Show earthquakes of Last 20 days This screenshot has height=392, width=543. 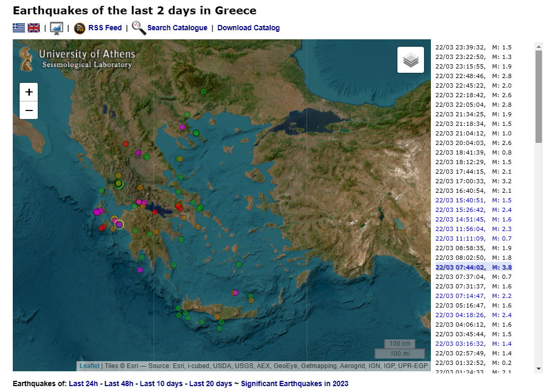(x=210, y=384)
